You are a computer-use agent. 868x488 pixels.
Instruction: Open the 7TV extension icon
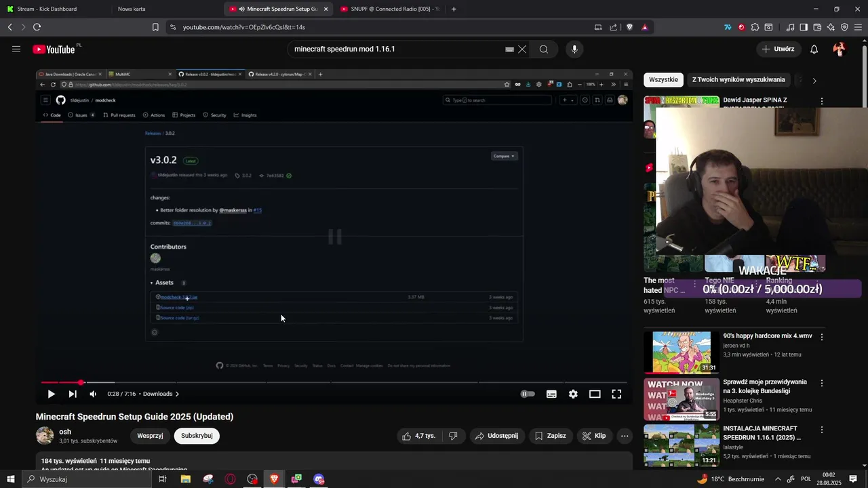728,27
